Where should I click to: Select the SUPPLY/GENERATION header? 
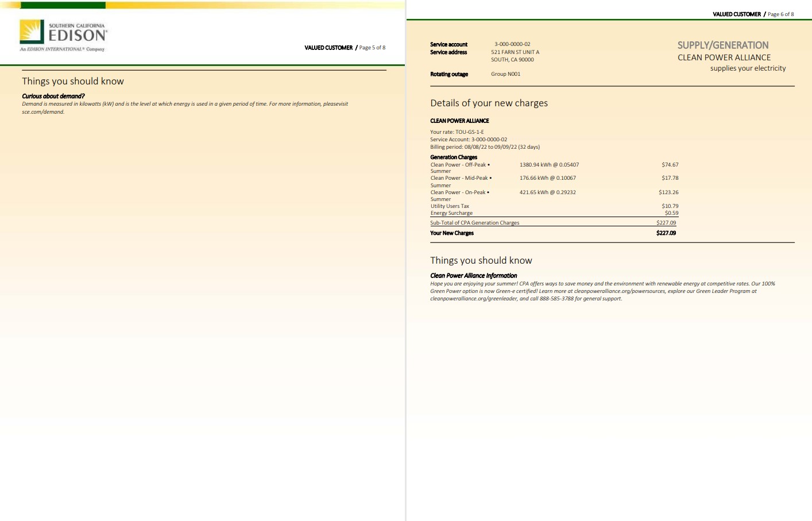723,45
